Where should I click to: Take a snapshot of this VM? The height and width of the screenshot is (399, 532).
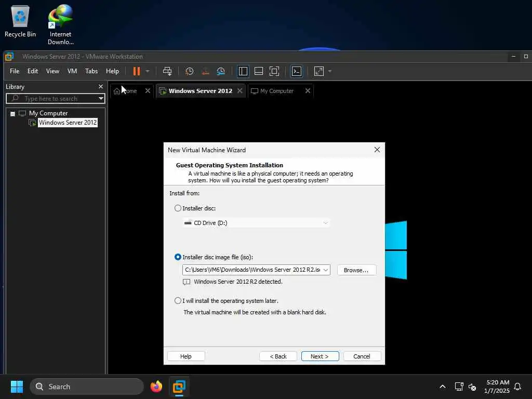(189, 71)
